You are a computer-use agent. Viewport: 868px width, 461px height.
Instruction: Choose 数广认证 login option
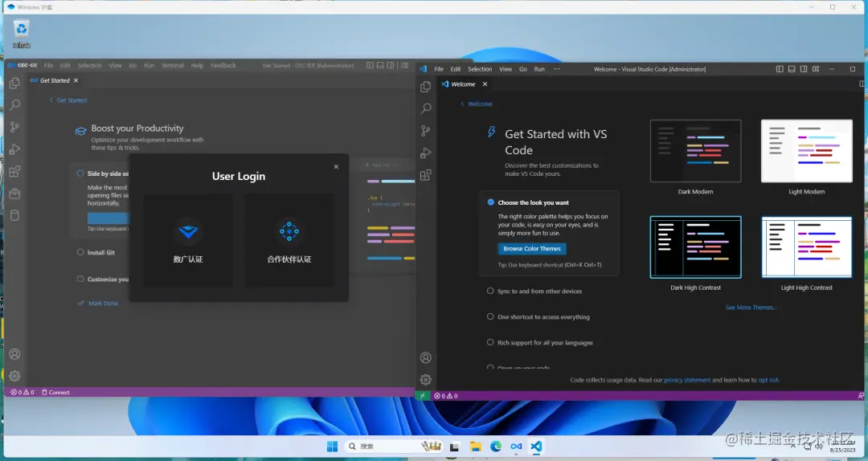click(x=188, y=240)
